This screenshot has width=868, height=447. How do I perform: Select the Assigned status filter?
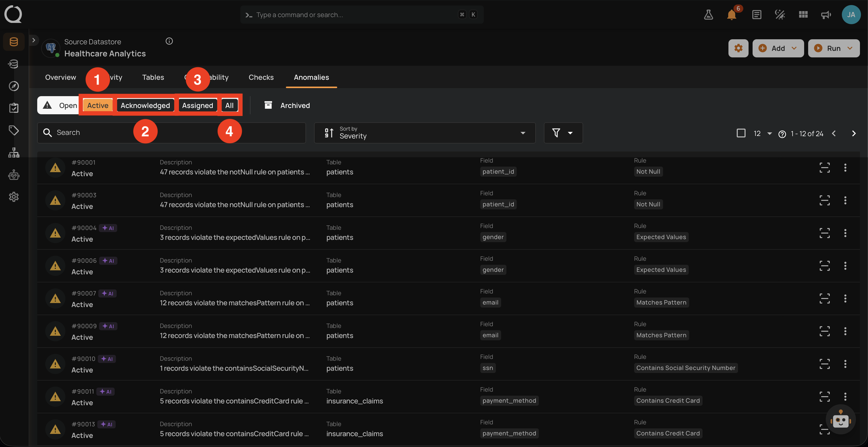[197, 105]
